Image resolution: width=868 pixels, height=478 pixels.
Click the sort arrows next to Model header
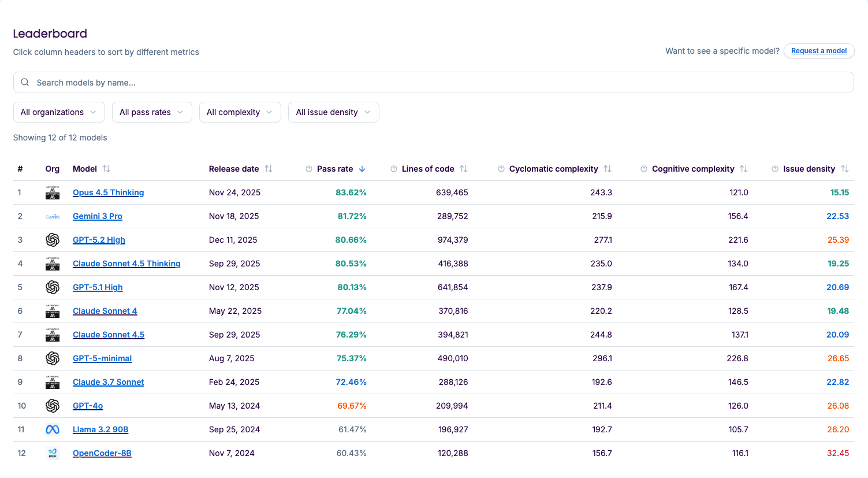[106, 169]
